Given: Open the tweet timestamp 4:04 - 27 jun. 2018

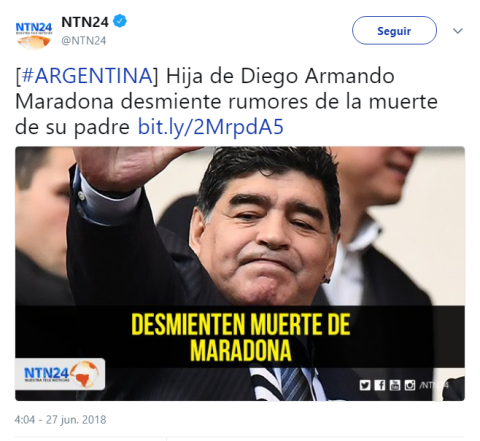Looking at the screenshot, I should click(60, 419).
